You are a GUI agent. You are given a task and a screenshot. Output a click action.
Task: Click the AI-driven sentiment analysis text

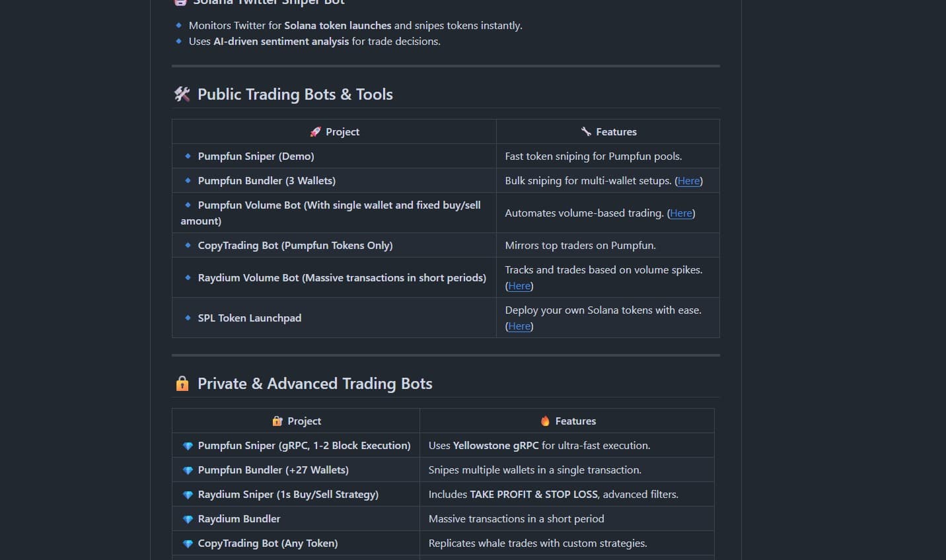(x=281, y=41)
